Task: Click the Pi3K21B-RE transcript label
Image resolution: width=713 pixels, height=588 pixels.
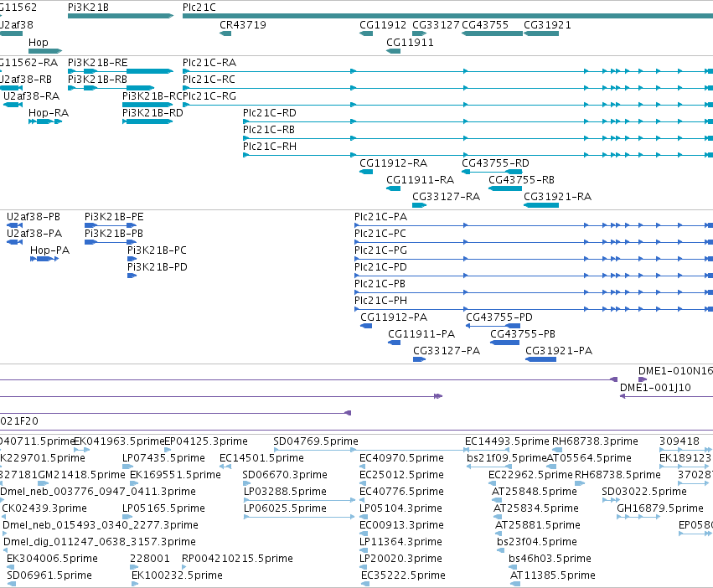Action: click(98, 62)
